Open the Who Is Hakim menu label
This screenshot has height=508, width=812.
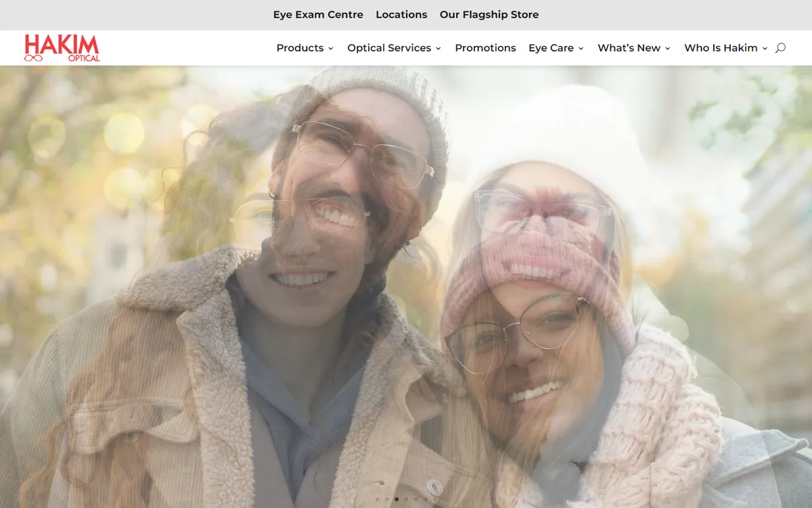pyautogui.click(x=721, y=48)
